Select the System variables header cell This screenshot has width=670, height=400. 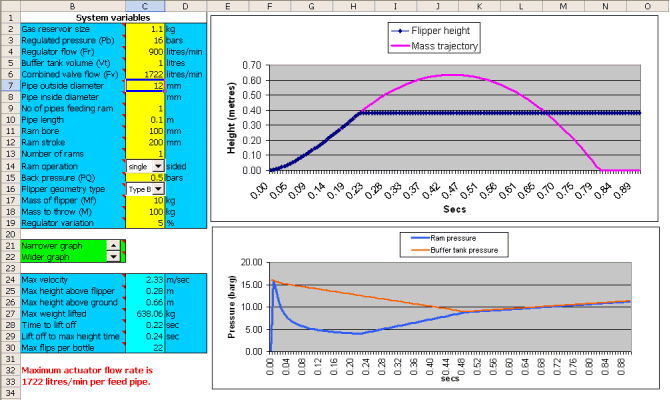(x=114, y=18)
